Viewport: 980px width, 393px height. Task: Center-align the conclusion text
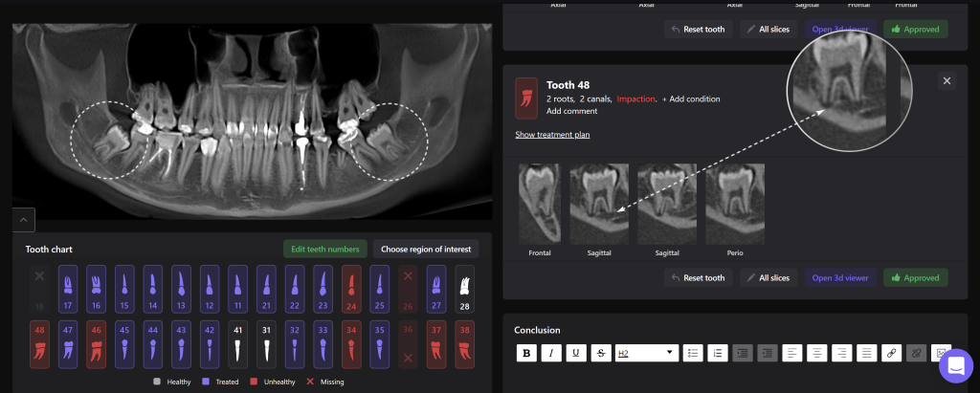click(x=817, y=353)
